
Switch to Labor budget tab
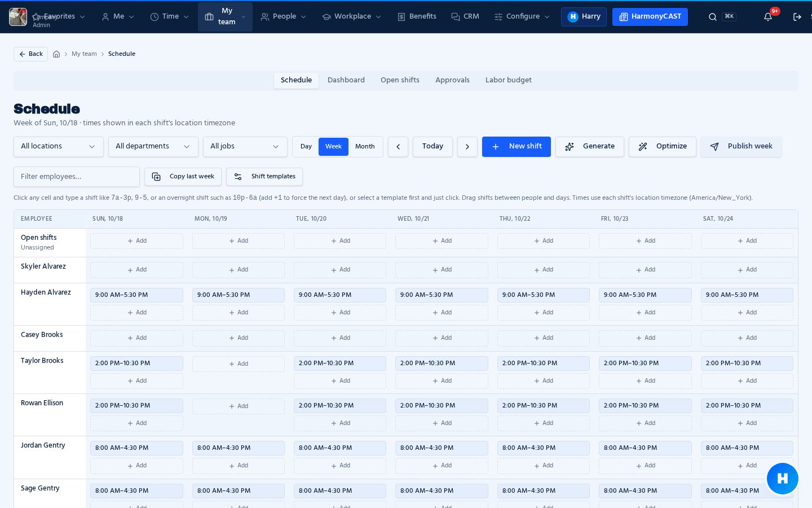(x=509, y=80)
